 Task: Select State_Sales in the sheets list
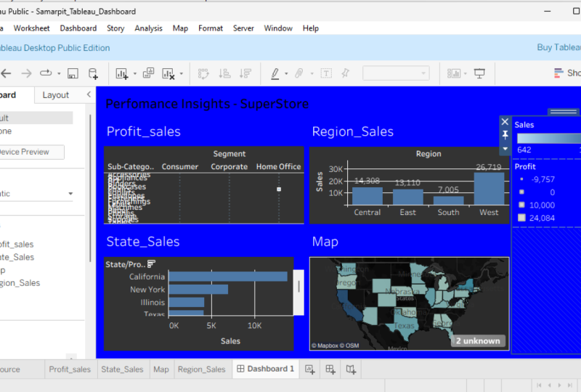(x=17, y=257)
